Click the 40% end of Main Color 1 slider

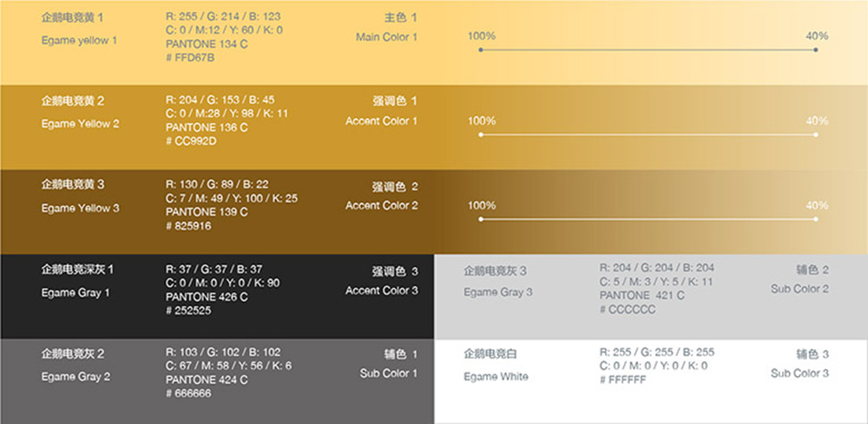816,50
